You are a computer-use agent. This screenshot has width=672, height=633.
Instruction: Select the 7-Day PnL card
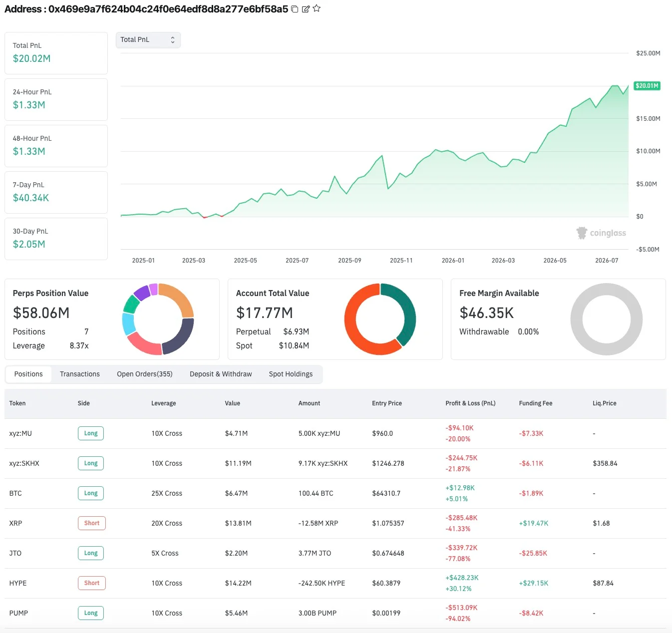coord(56,192)
